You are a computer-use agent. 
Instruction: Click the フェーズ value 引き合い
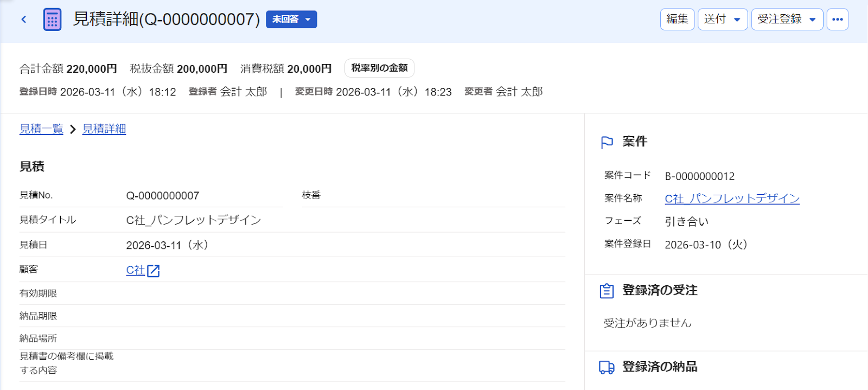[687, 222]
